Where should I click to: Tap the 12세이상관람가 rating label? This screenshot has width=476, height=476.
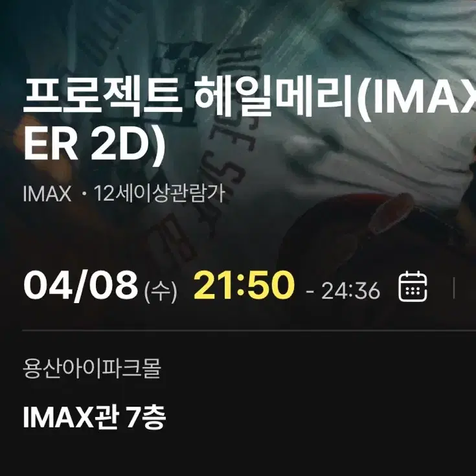160,194
